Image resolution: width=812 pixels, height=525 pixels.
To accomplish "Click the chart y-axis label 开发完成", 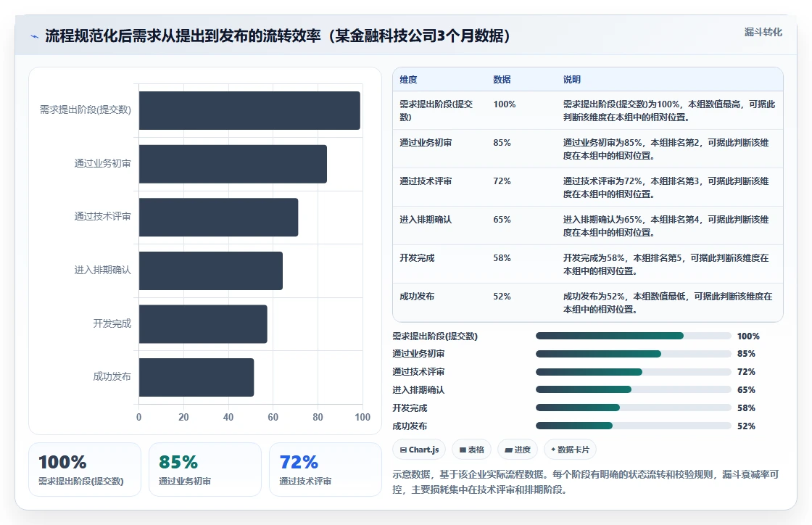I will click(x=112, y=323).
